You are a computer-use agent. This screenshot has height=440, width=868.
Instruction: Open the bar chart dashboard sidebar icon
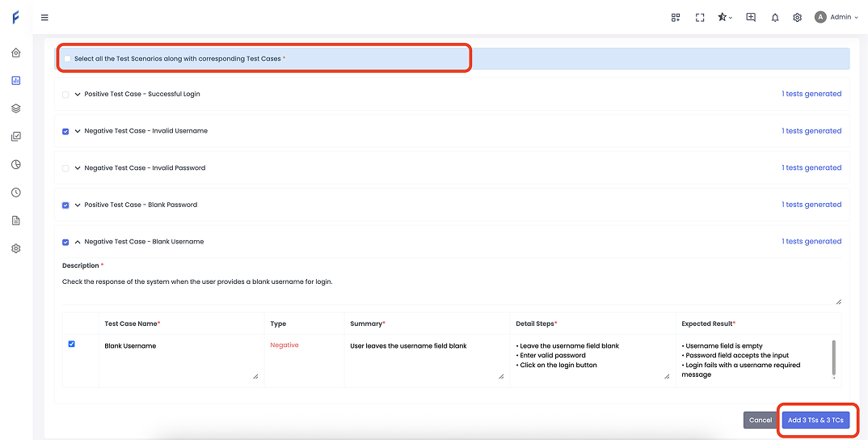pos(16,81)
